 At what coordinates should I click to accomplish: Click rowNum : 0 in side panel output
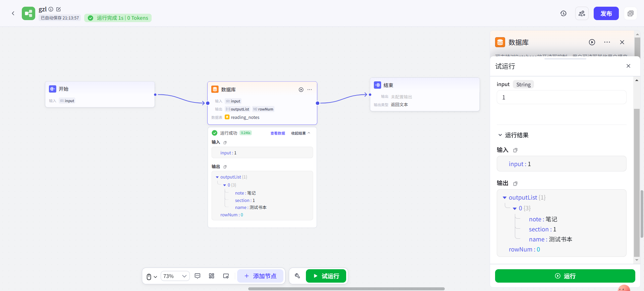524,249
